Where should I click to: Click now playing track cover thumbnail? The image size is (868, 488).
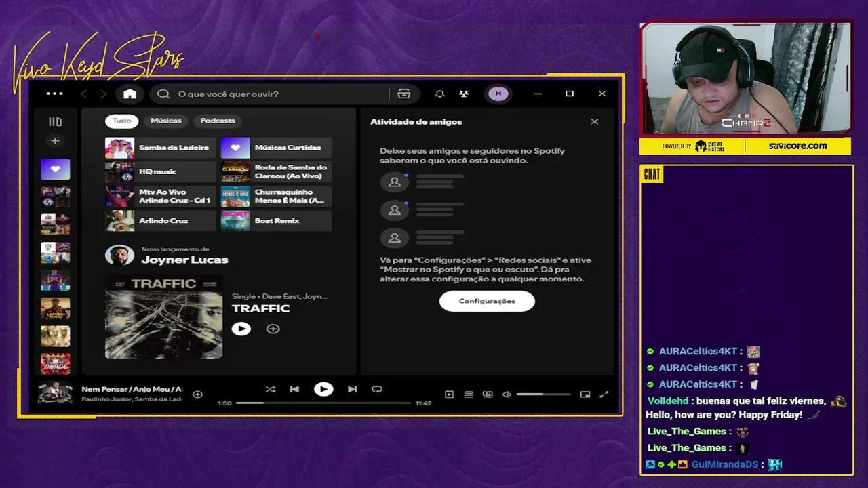pyautogui.click(x=55, y=394)
